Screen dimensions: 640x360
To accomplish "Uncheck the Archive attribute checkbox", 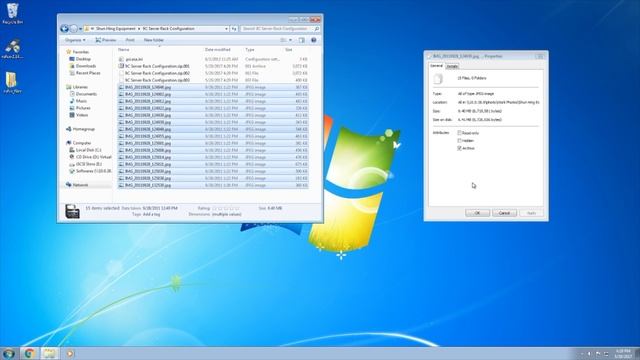I will pos(459,149).
